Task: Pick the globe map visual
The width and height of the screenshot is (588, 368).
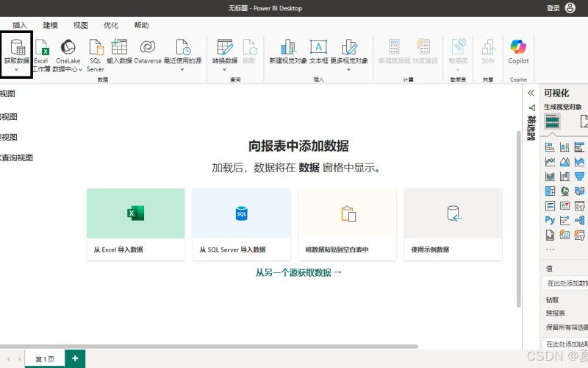Action: click(564, 191)
